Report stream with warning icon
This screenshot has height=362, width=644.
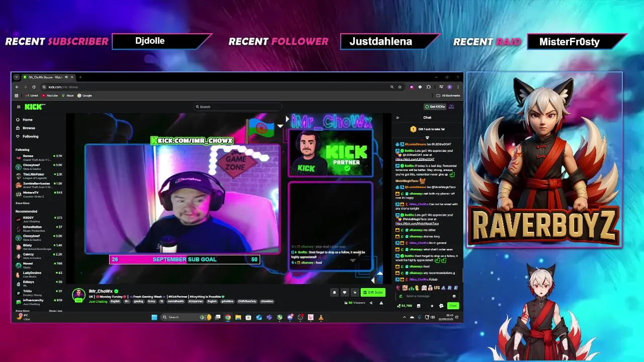pyautogui.click(x=381, y=303)
